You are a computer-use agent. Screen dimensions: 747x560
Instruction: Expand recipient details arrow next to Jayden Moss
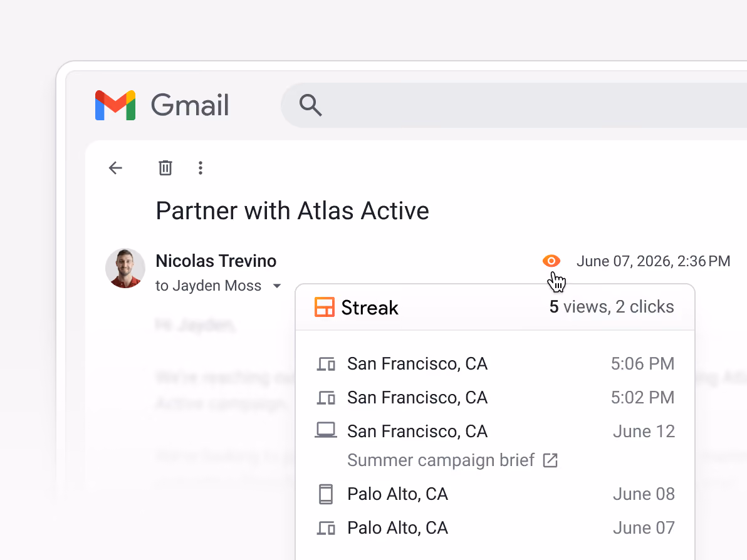tap(277, 286)
